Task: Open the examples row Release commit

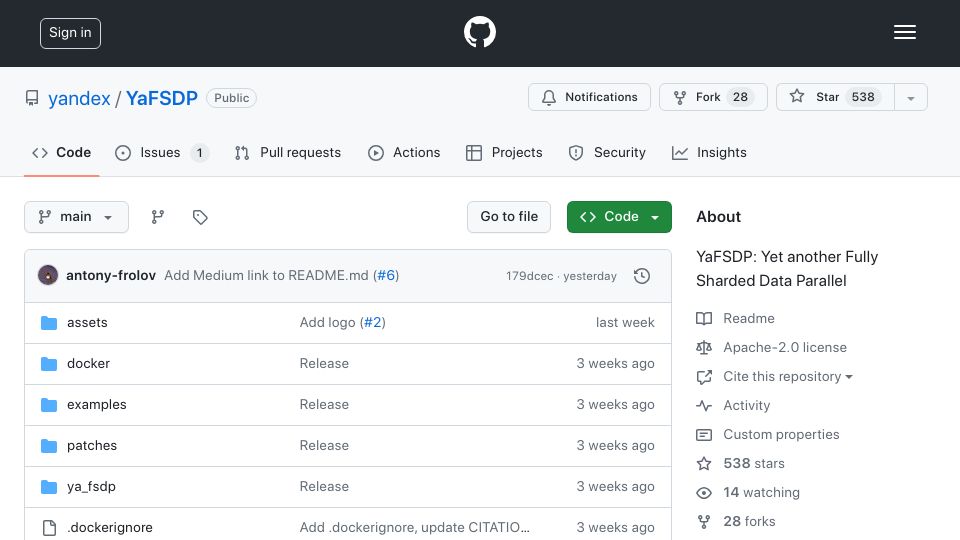Action: 324,405
